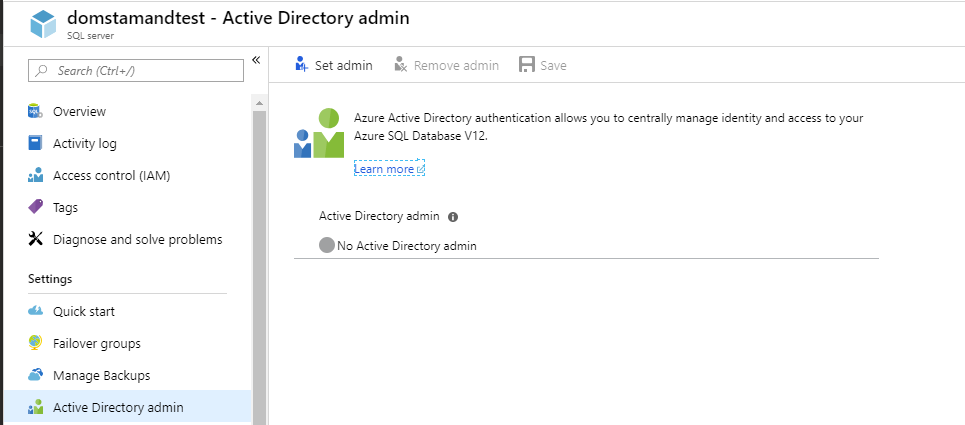The width and height of the screenshot is (965, 425).
Task: Click the large Azure Active Directory people graphic
Action: pyautogui.click(x=319, y=133)
